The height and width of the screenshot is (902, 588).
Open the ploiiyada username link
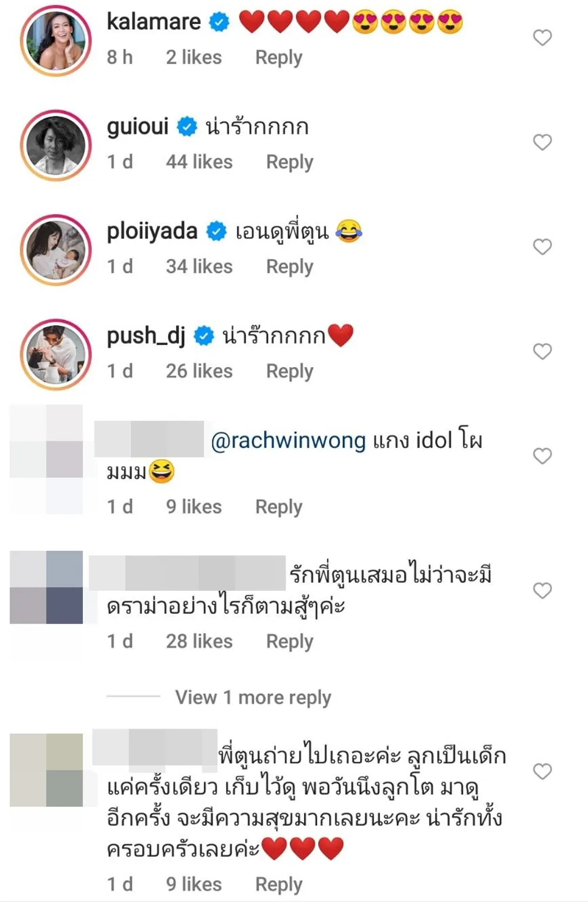(x=152, y=231)
